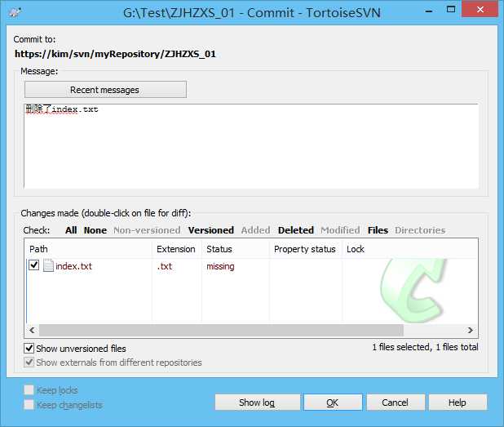This screenshot has width=504, height=427.
Task: Open the Recent messages list
Action: [x=105, y=90]
